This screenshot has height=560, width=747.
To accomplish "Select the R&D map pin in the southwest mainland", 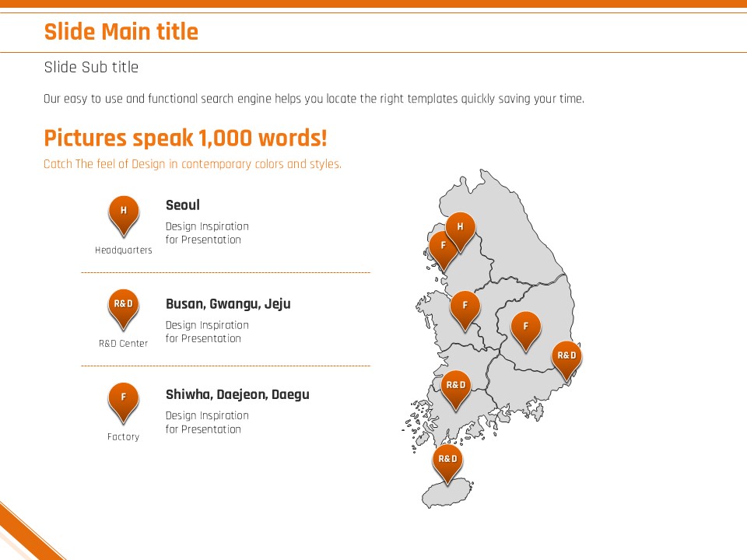I will point(455,387).
